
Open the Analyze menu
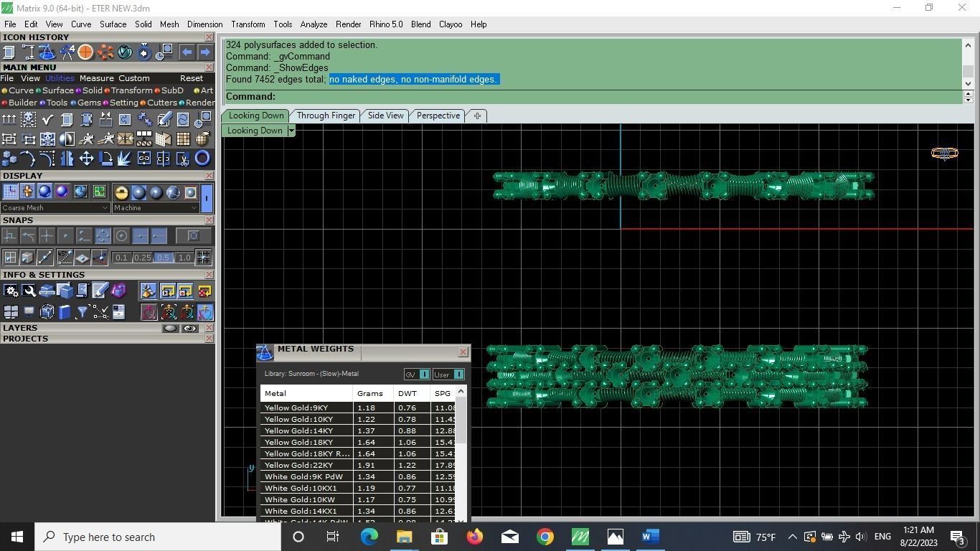314,24
